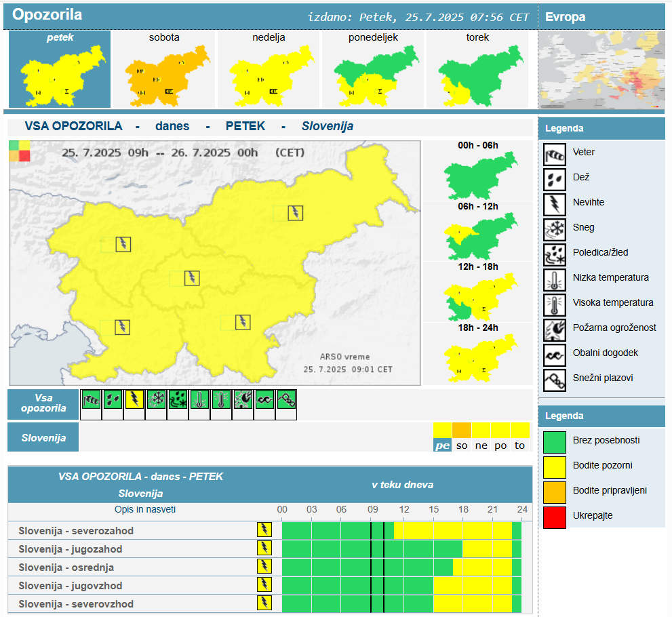Click the Nevihte legend icon
Image resolution: width=672 pixels, height=617 pixels.
tap(555, 205)
